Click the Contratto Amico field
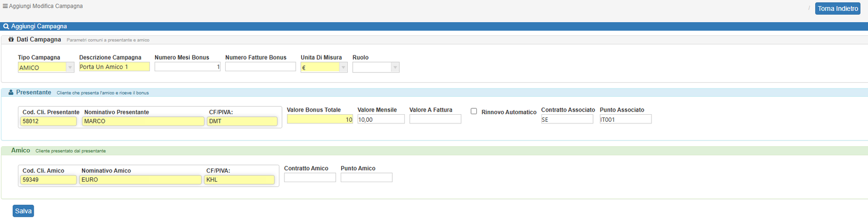 [x=310, y=178]
